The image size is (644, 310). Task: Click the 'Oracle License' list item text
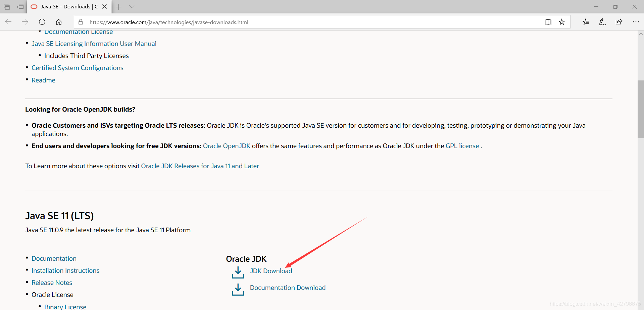(x=52, y=295)
